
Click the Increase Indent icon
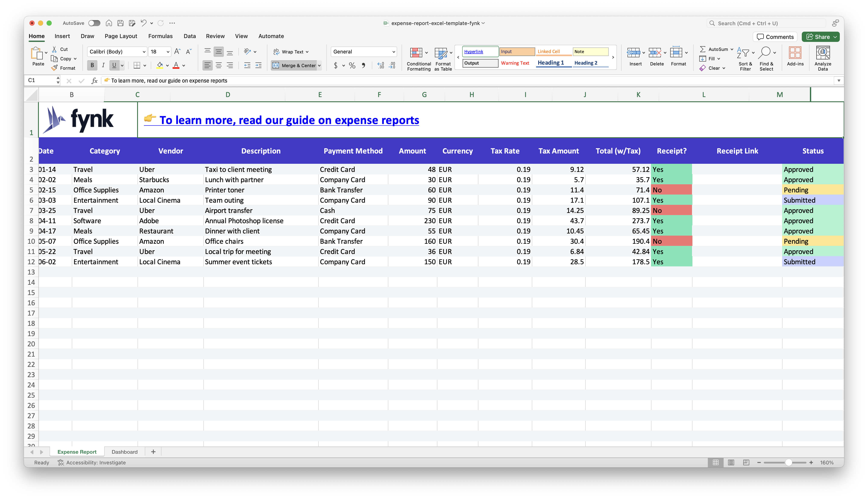[x=258, y=65]
